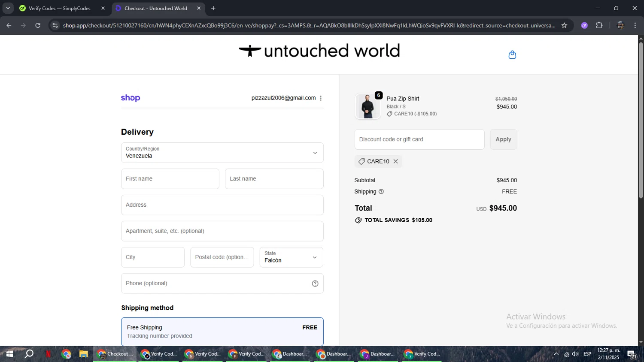The height and width of the screenshot is (362, 644).
Task: Bookmark this page with the star icon
Action: 564,25
